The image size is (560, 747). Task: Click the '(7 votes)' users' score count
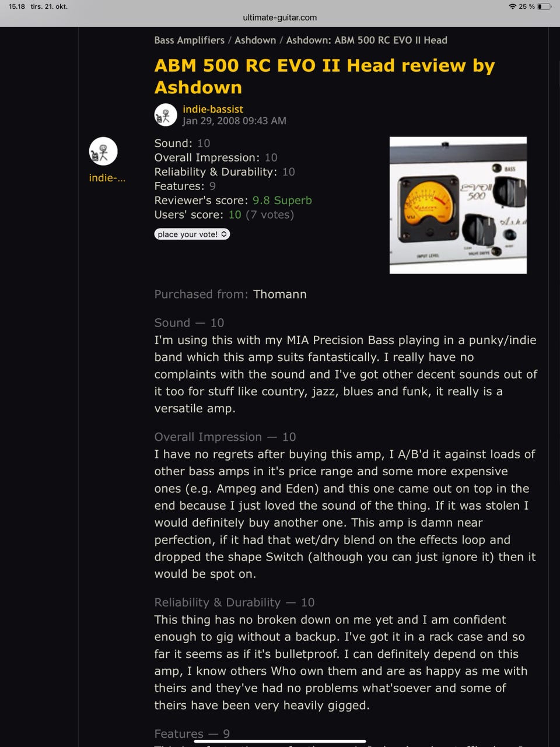[269, 215]
